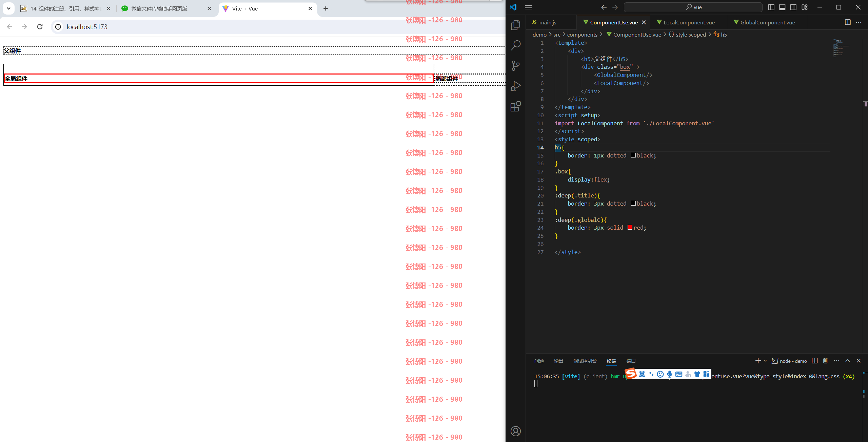Image resolution: width=868 pixels, height=442 pixels.
Task: Open the editor More Actions ellipsis
Action: point(859,22)
